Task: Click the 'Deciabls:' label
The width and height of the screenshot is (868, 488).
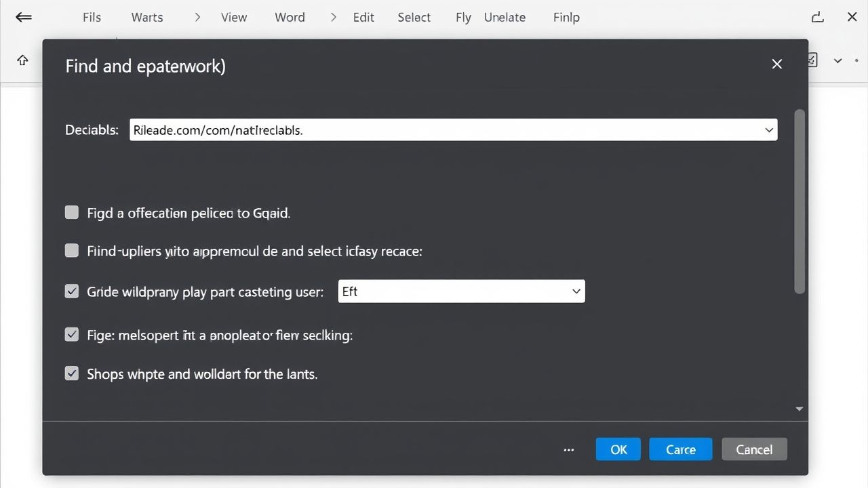Action: pos(92,129)
